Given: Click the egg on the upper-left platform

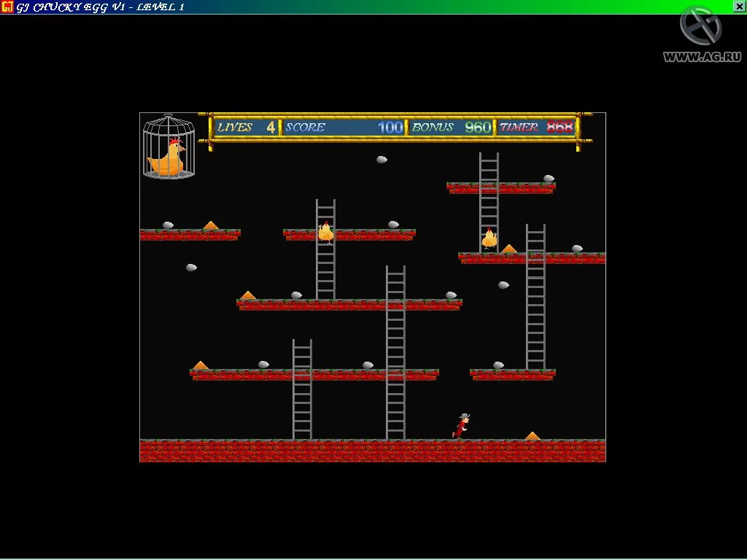Looking at the screenshot, I should pos(168,225).
